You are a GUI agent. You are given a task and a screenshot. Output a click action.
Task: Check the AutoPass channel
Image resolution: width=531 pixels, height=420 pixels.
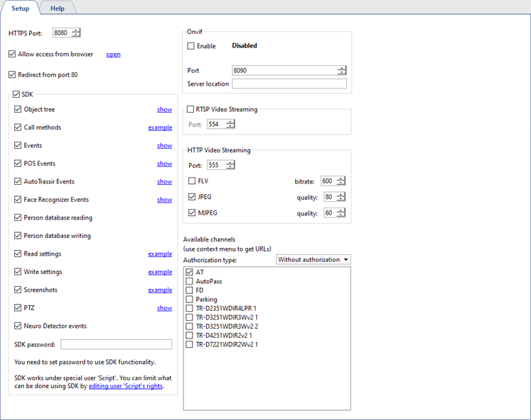coord(189,281)
